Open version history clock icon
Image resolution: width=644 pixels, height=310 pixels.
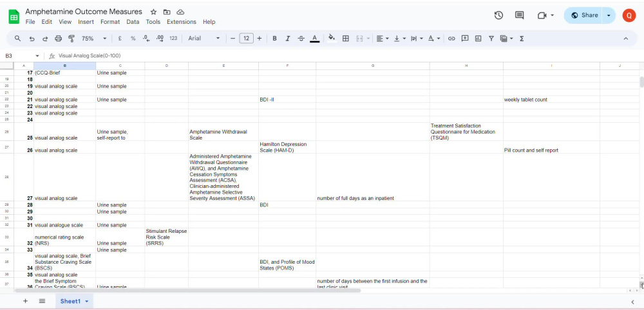point(498,15)
